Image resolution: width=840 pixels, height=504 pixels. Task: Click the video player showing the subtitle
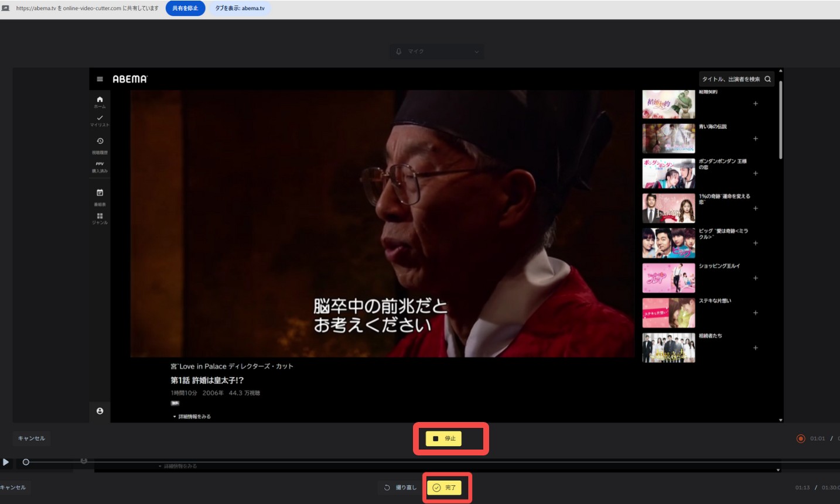click(383, 224)
